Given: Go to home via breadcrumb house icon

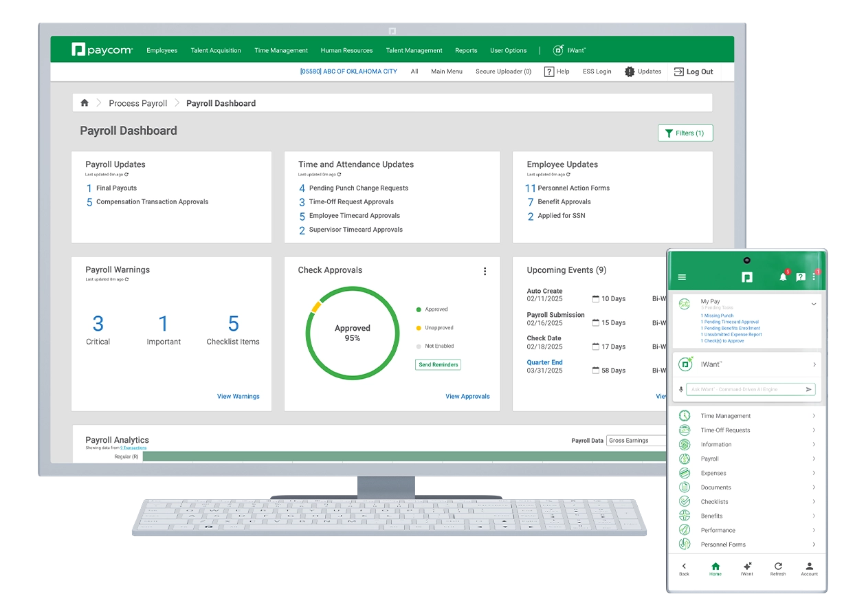Looking at the screenshot, I should [85, 103].
